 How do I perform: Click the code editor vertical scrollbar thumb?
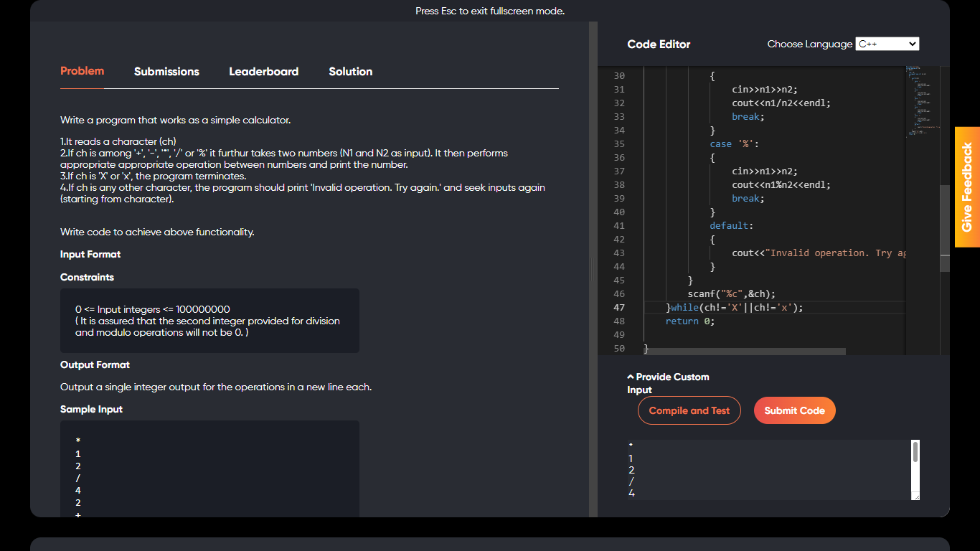pos(945,228)
